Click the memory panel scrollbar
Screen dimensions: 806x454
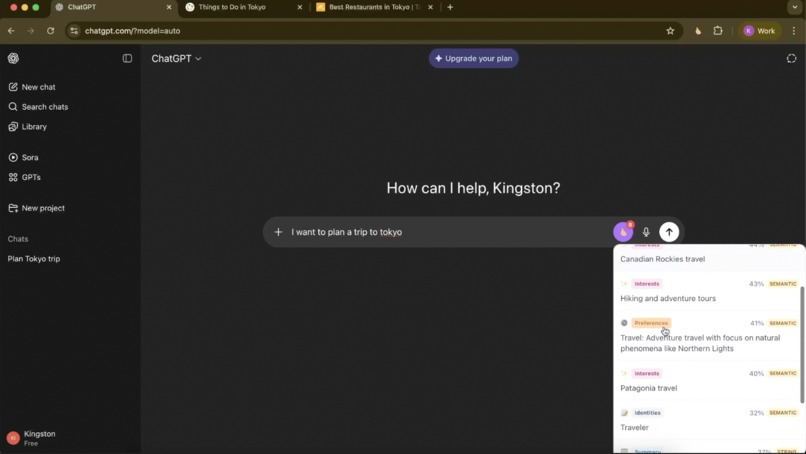(x=802, y=344)
